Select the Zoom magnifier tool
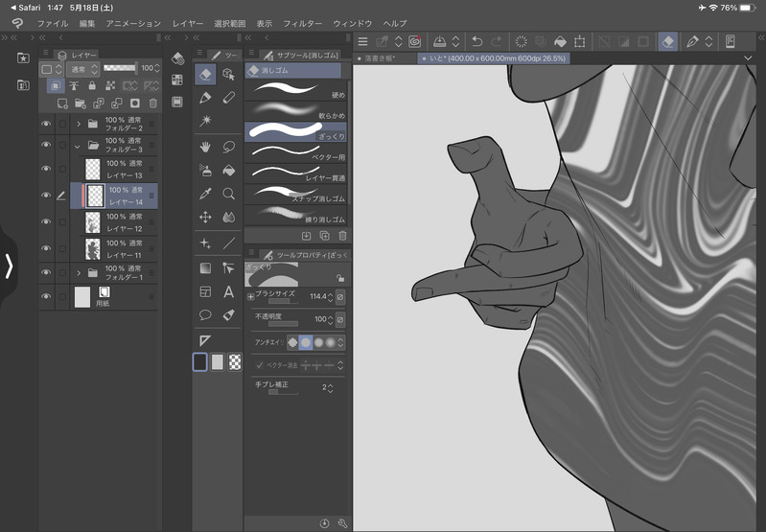766x532 pixels. (228, 194)
